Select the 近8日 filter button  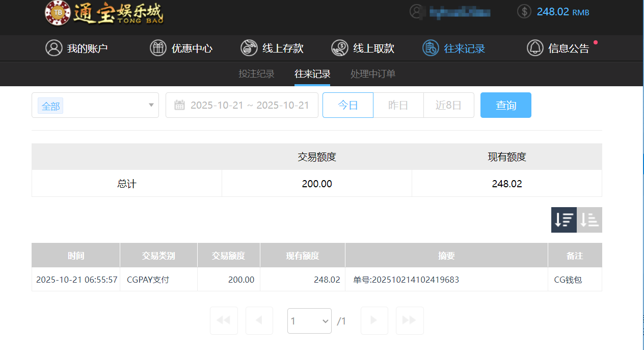coord(448,105)
